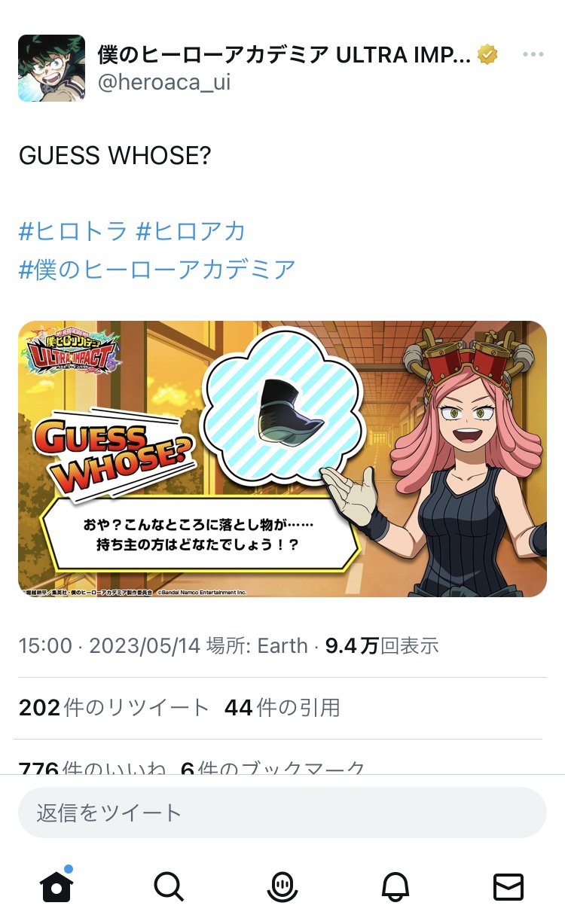View the 6 bookmarks count
This screenshot has width=565, height=924.
pos(273,767)
